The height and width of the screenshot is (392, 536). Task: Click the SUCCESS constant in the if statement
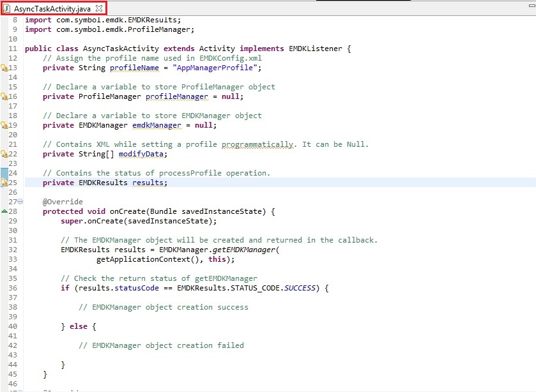coord(300,288)
